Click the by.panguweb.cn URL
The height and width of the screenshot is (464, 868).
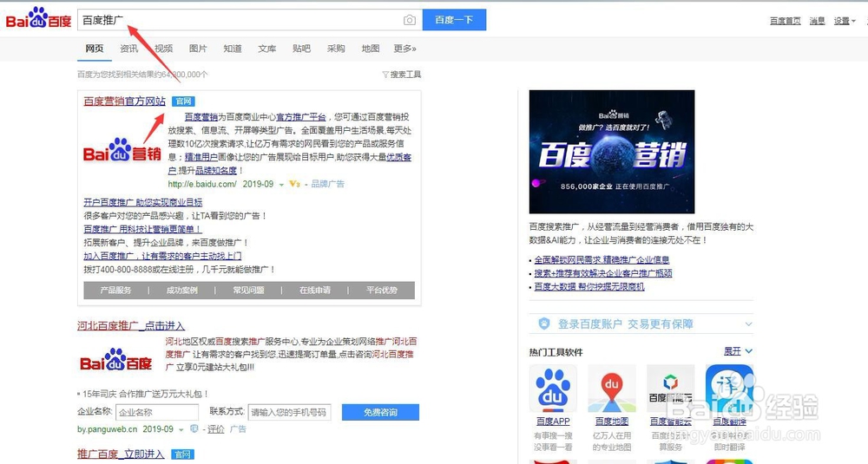coord(108,429)
